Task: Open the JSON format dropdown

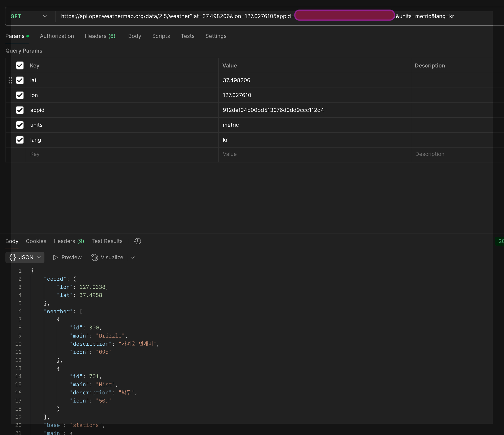Action: [x=25, y=257]
